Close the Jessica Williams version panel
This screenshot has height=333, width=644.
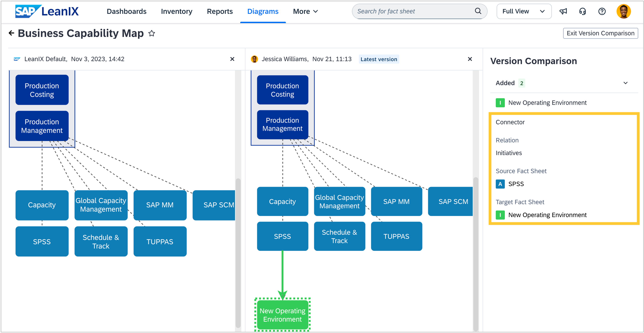[x=470, y=59]
